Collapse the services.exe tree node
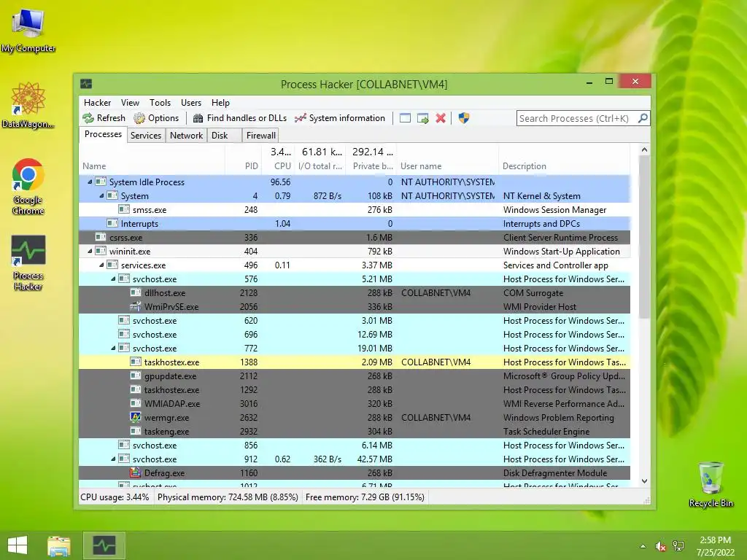This screenshot has width=747, height=560. point(101,265)
